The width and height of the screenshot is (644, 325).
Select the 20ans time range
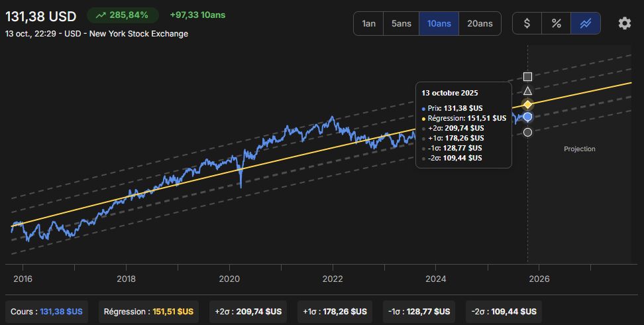point(480,23)
